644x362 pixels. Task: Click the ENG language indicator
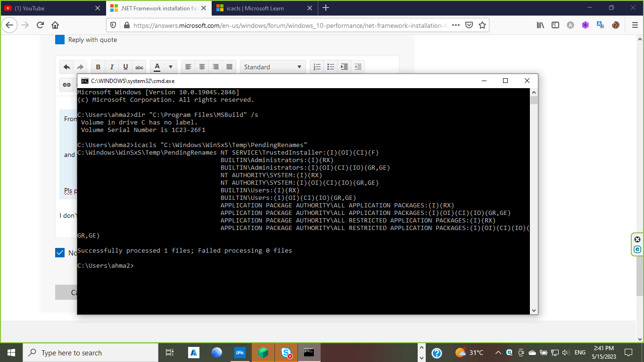(580, 353)
